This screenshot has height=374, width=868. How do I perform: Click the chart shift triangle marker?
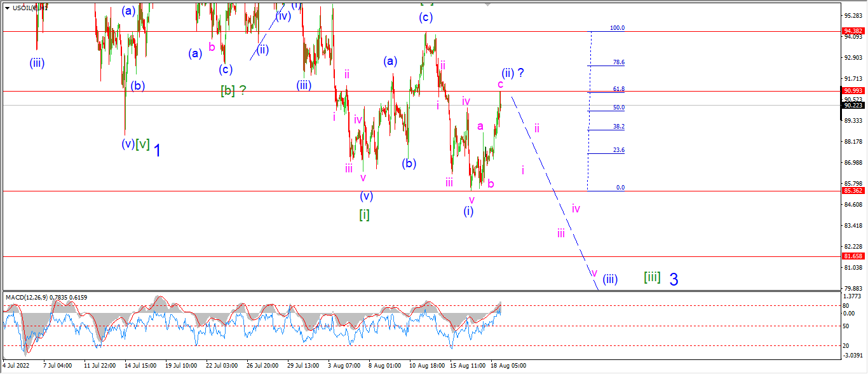coord(488,4)
